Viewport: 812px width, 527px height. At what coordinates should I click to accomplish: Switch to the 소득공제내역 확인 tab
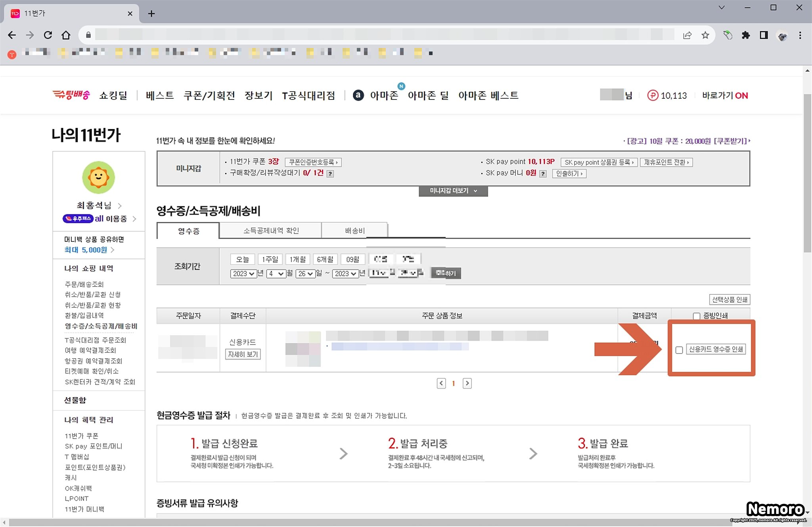point(271,231)
